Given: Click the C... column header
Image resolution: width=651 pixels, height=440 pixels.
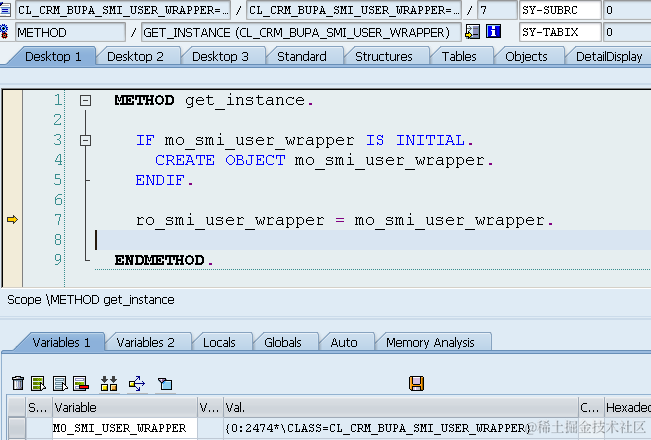Looking at the screenshot, I should click(x=591, y=408).
